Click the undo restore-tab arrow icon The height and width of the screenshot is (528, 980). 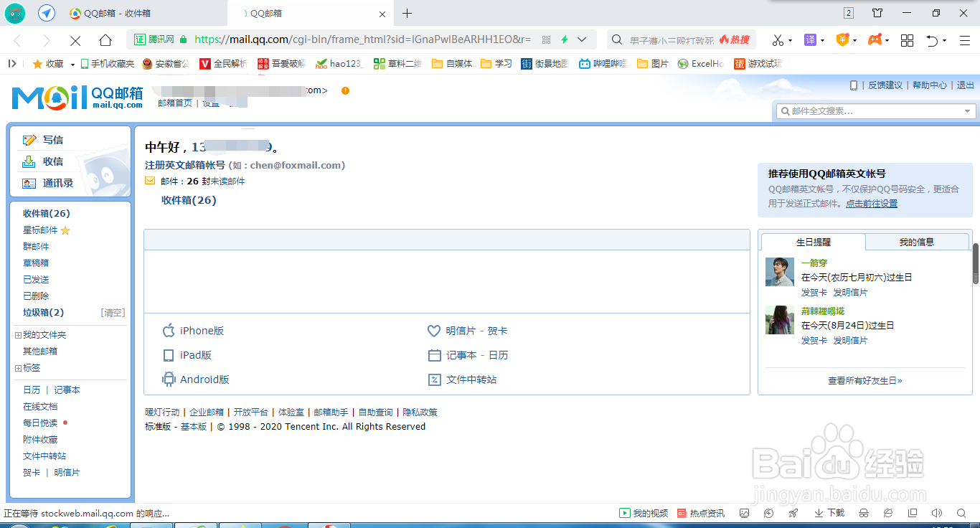(932, 40)
